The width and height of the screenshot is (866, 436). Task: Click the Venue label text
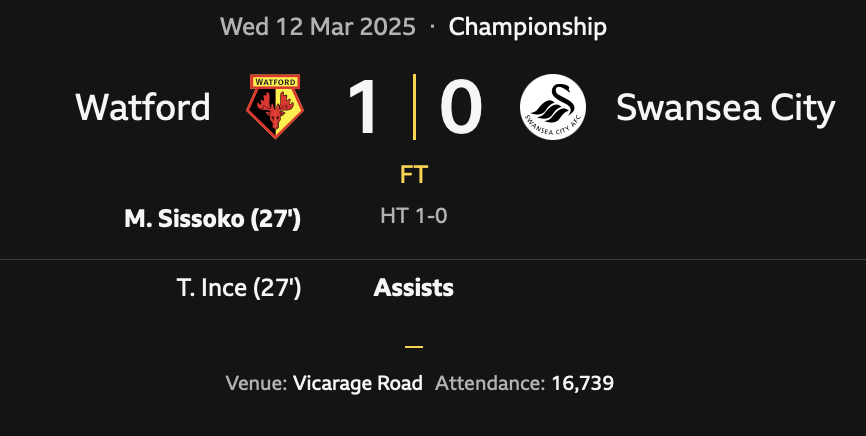[x=257, y=383]
